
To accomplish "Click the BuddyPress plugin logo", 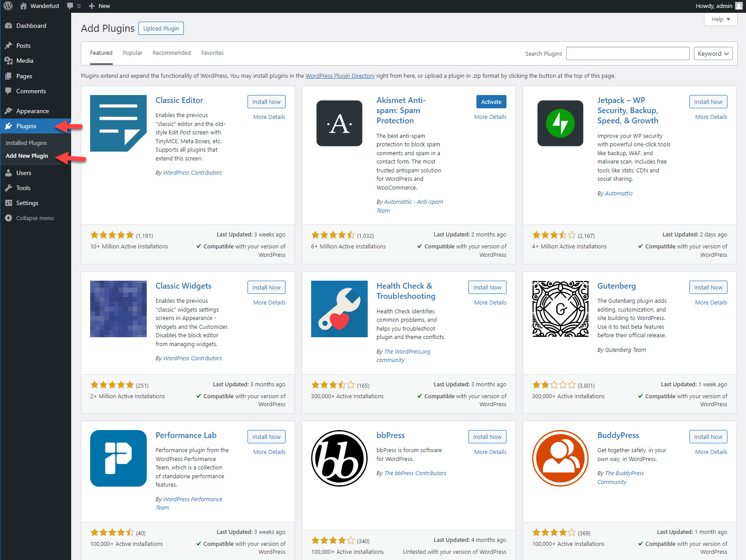I will click(560, 458).
